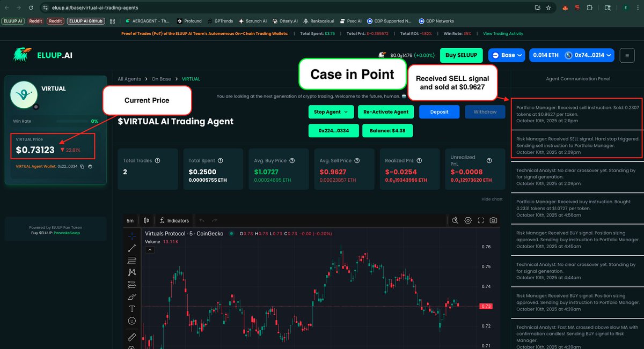Open chart settings hexagon icon
This screenshot has height=349, width=644.
tap(468, 220)
